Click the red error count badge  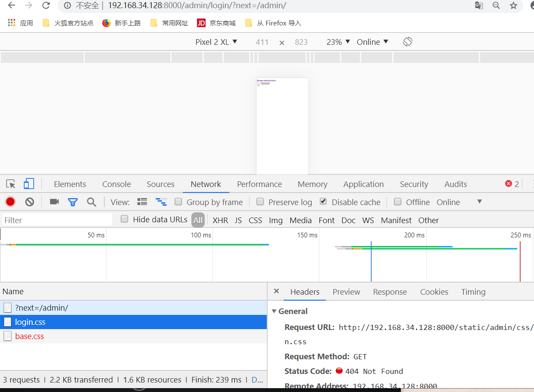click(x=512, y=184)
